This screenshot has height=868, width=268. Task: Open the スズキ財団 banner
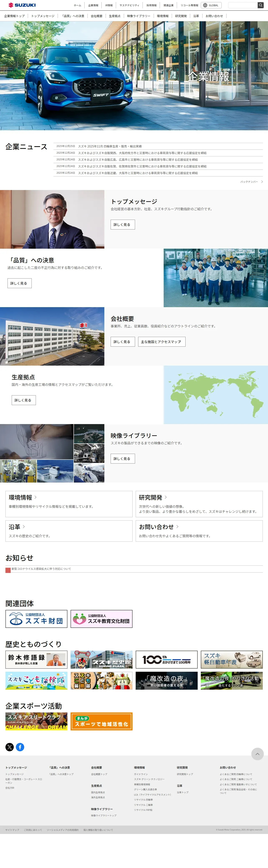pos(36,619)
